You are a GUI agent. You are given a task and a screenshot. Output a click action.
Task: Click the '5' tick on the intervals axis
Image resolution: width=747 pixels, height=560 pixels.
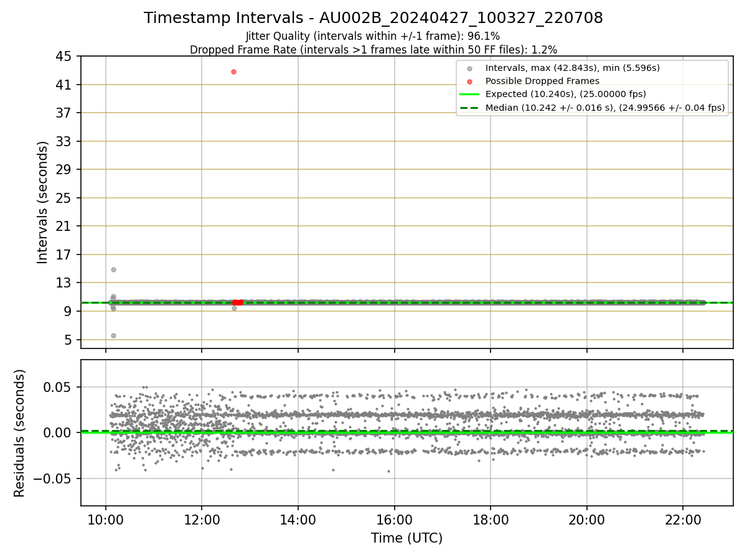click(x=68, y=340)
